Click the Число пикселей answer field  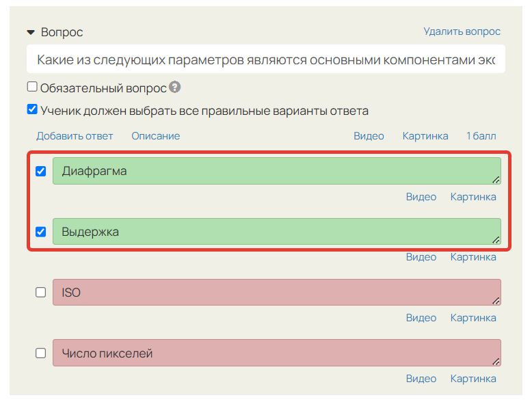click(x=277, y=353)
